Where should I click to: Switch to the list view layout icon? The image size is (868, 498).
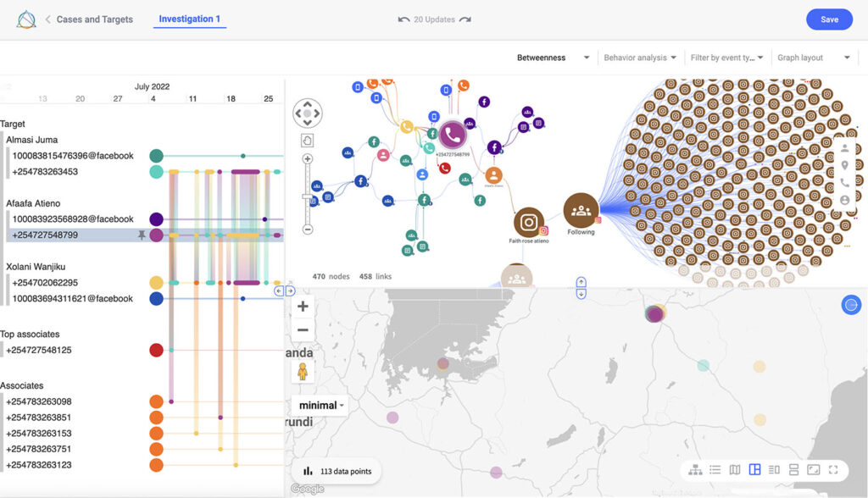(x=715, y=469)
